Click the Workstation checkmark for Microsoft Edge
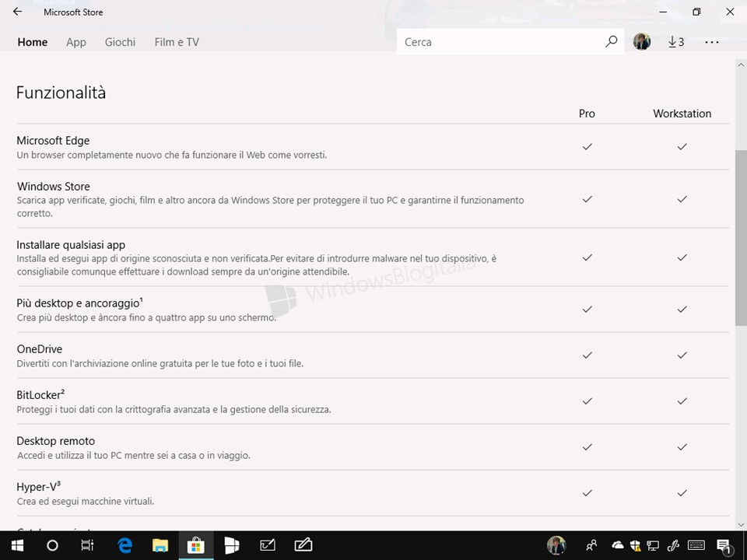This screenshot has width=747, height=560. click(x=682, y=147)
